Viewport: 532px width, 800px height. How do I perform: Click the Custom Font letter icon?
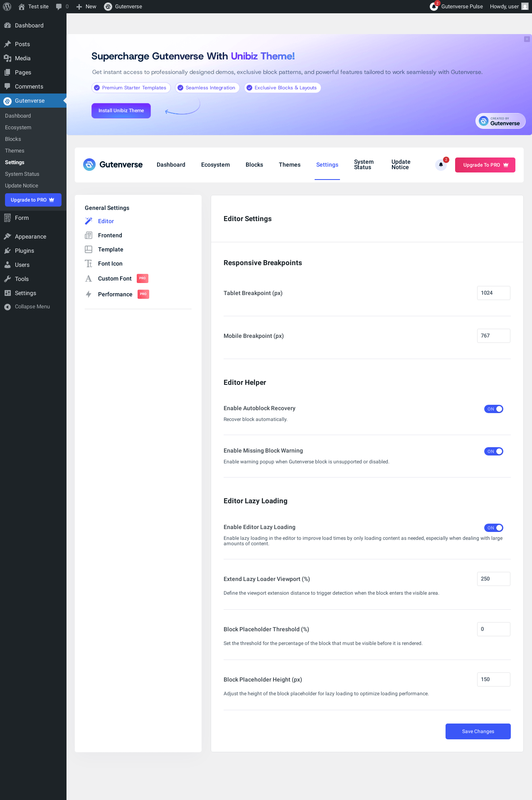pyautogui.click(x=89, y=278)
